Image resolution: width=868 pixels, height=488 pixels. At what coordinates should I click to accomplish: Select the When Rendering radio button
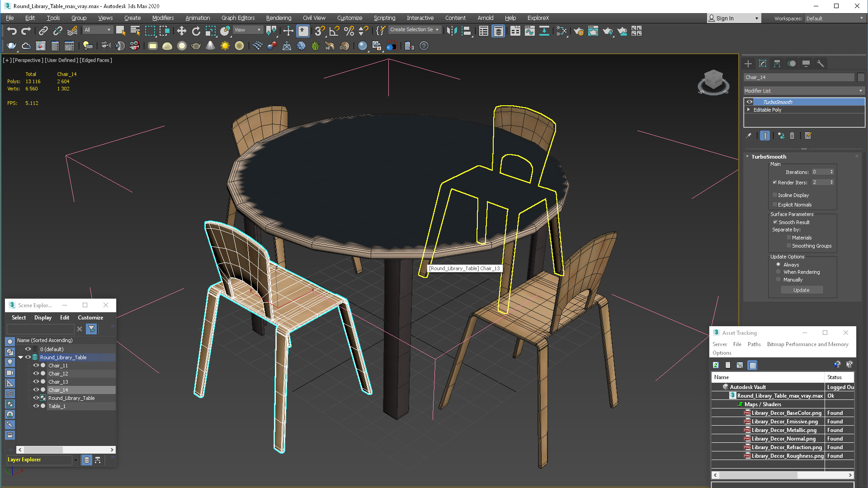click(x=778, y=272)
